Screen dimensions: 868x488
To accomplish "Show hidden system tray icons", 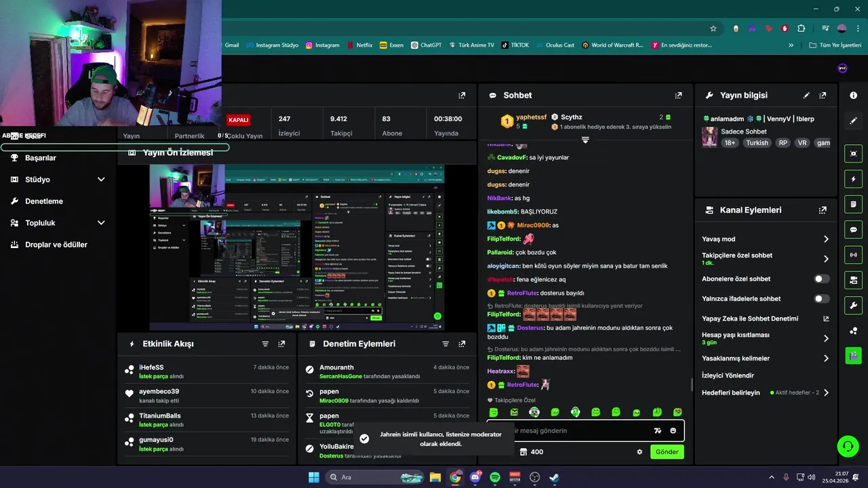I will (771, 477).
